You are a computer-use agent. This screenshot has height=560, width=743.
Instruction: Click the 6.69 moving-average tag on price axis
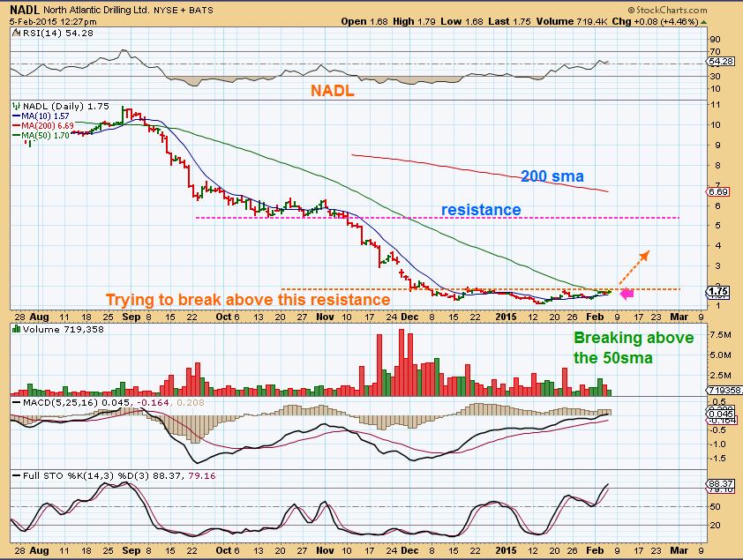(x=720, y=191)
